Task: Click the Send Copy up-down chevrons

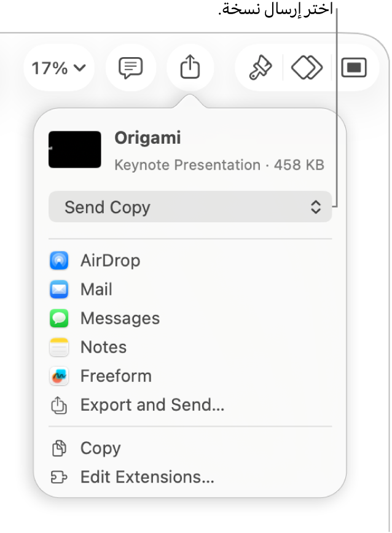Action: click(315, 207)
